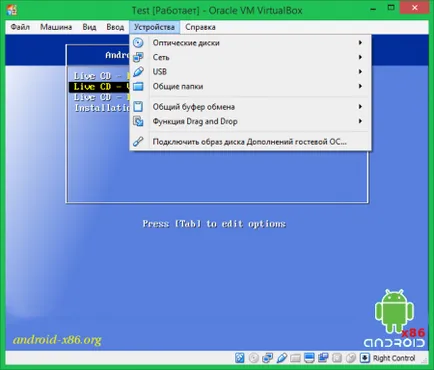Click the optical drive status bar icon
This screenshot has width=434, height=370.
point(254,358)
